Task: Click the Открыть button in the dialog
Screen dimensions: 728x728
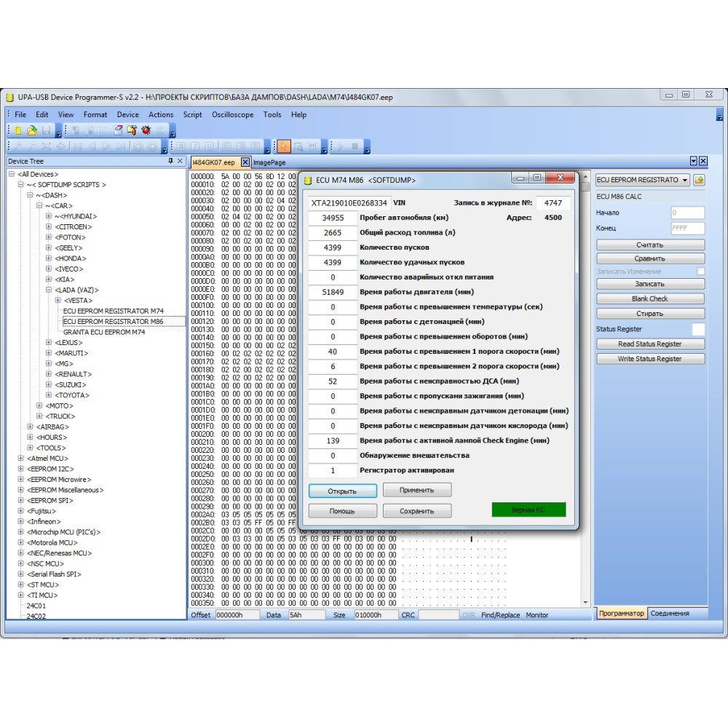Action: point(342,491)
